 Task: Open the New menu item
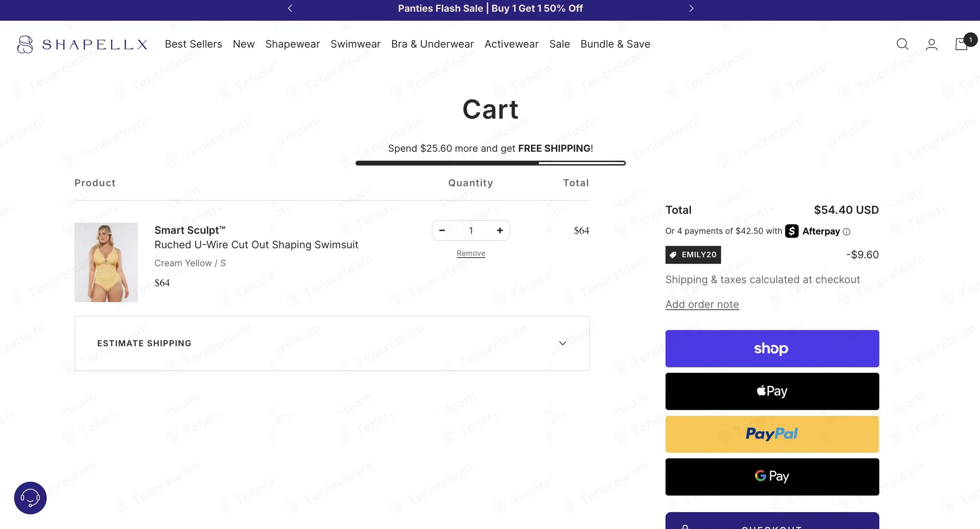pyautogui.click(x=243, y=44)
